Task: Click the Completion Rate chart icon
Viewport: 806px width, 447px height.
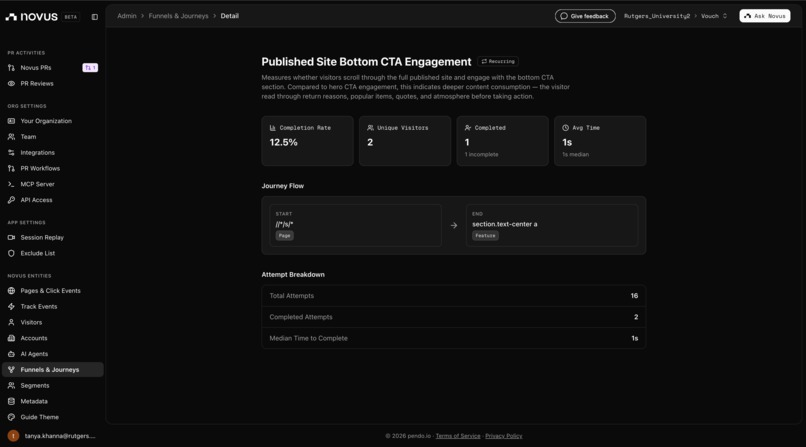Action: (273, 128)
